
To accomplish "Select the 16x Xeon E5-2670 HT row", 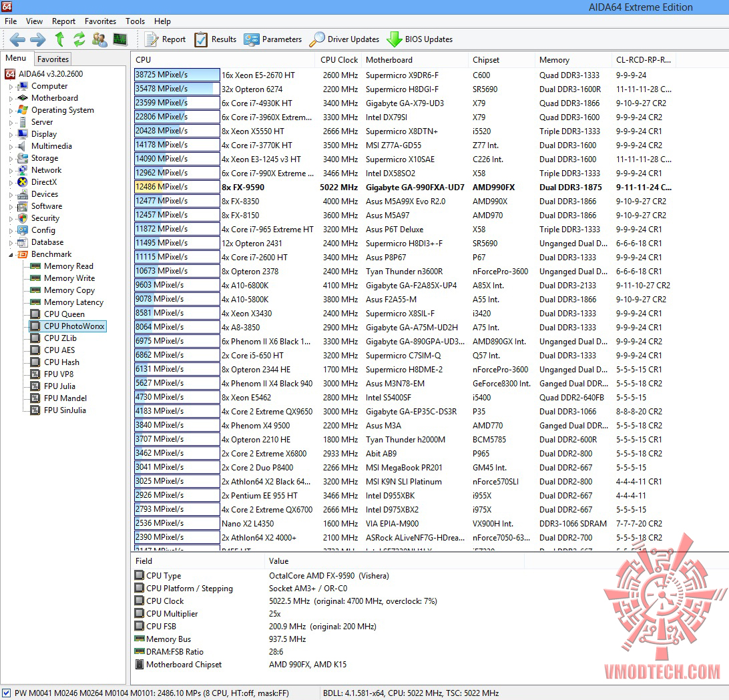I will [x=403, y=75].
